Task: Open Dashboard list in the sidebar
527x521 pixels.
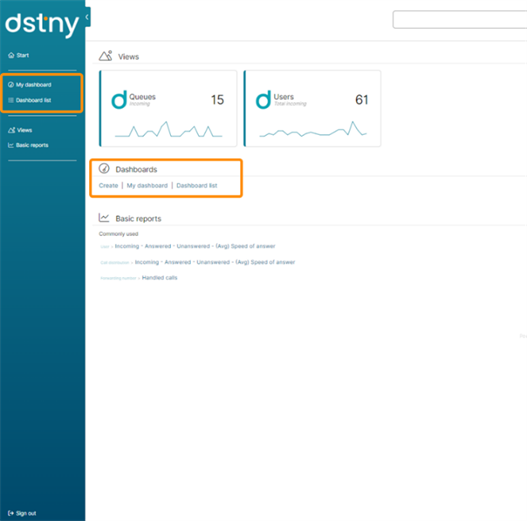Action: (x=30, y=100)
